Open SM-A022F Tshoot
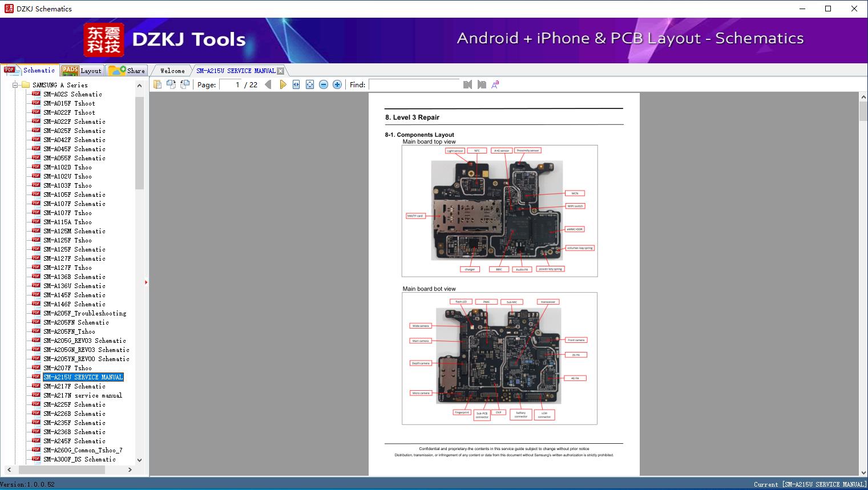The image size is (868, 490). (69, 112)
